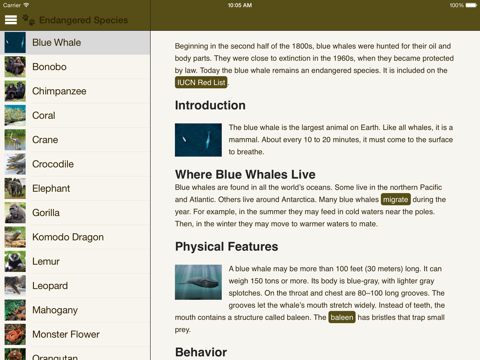Image resolution: width=480 pixels, height=360 pixels.
Task: Click the Crane list thumbnail
Action: coord(15,140)
